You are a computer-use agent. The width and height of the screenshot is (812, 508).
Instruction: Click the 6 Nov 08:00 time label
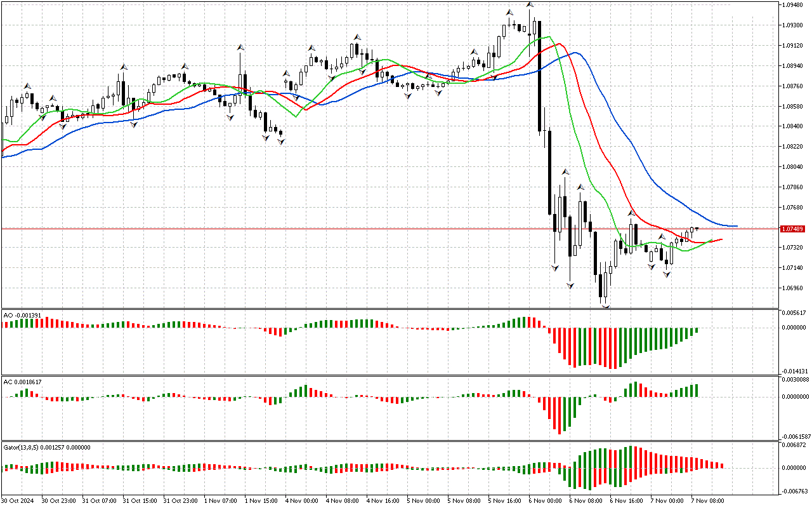tap(586, 501)
